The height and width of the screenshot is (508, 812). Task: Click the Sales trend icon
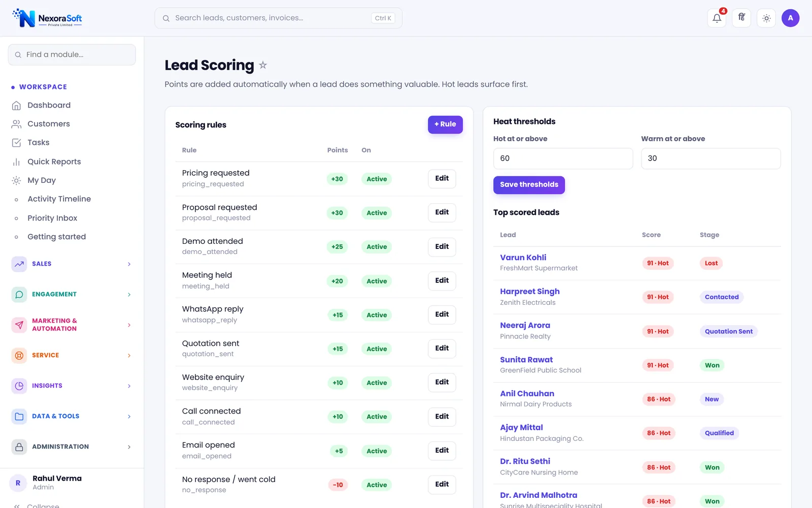(19, 264)
